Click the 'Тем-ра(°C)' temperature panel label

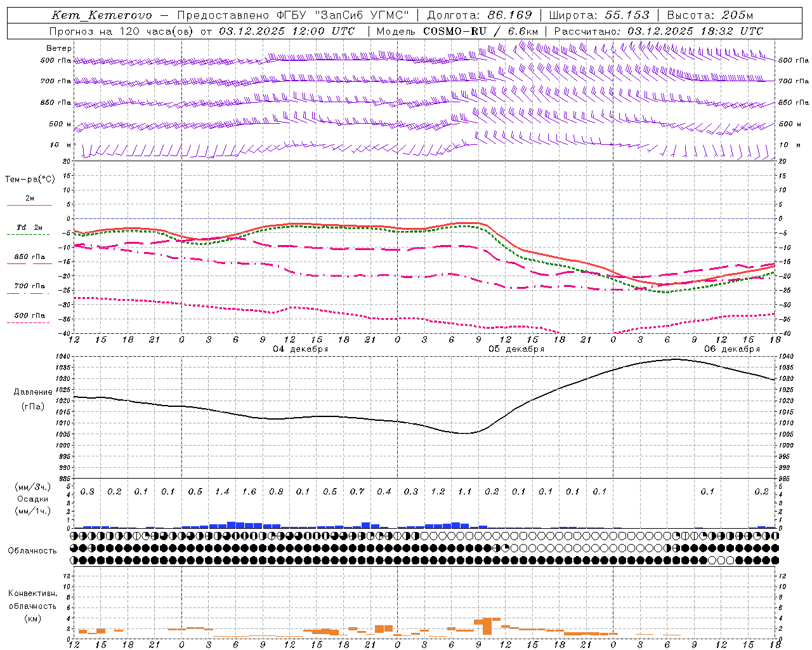(30, 180)
